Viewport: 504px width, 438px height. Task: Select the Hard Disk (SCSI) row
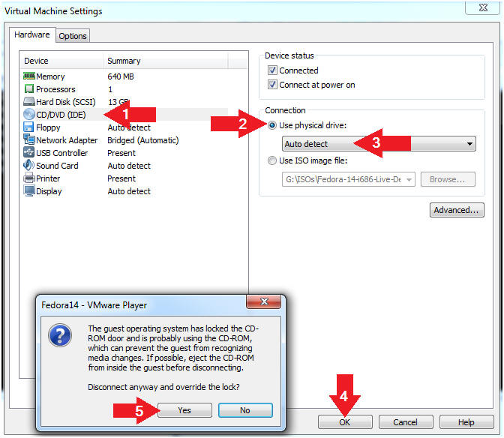pos(125,102)
